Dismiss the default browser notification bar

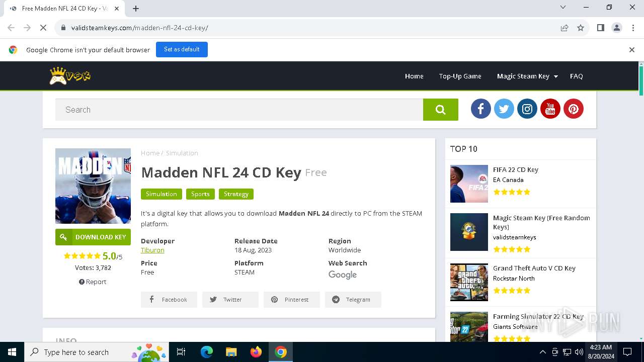point(632,50)
